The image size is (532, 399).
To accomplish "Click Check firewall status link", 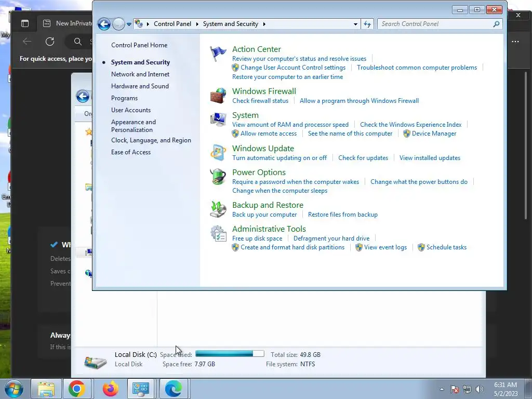I will point(260,101).
